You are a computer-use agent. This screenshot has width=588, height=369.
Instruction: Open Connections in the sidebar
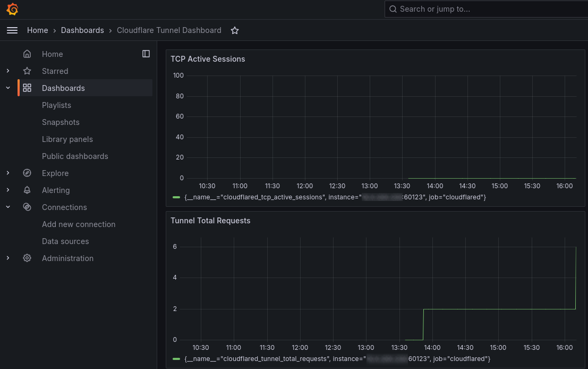click(64, 207)
